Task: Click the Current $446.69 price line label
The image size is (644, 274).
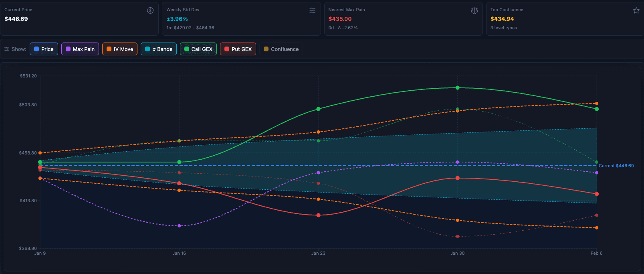Action: pyautogui.click(x=616, y=166)
